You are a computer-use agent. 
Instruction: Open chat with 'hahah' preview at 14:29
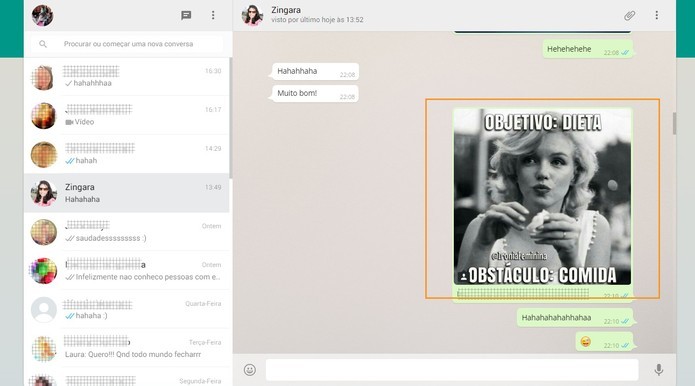(x=127, y=155)
